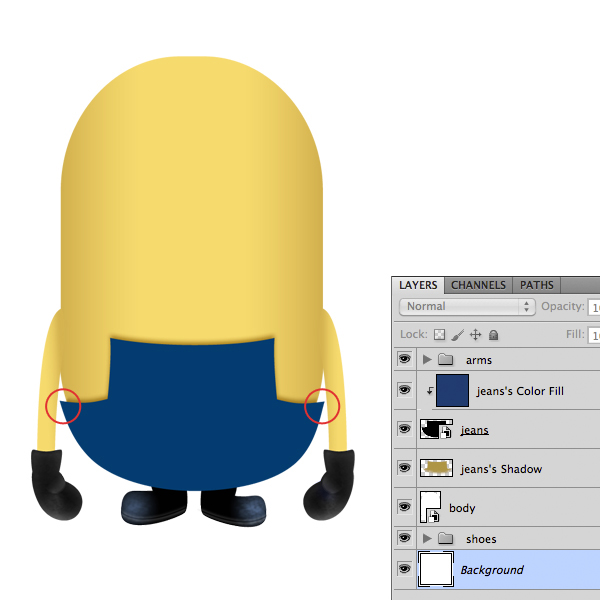600x600 pixels.
Task: Select the body layer by its name
Action: click(x=462, y=508)
